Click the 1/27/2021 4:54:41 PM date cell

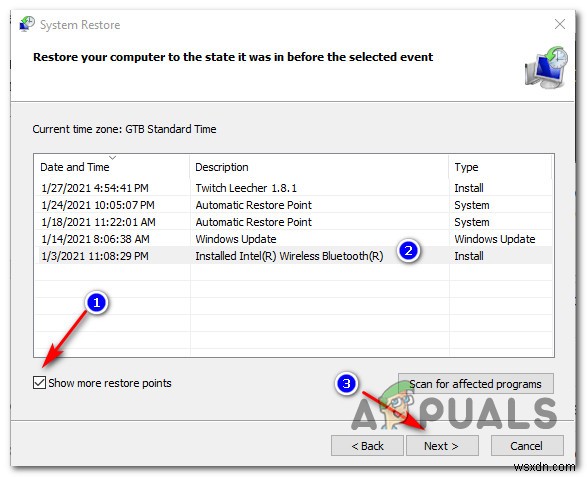95,188
